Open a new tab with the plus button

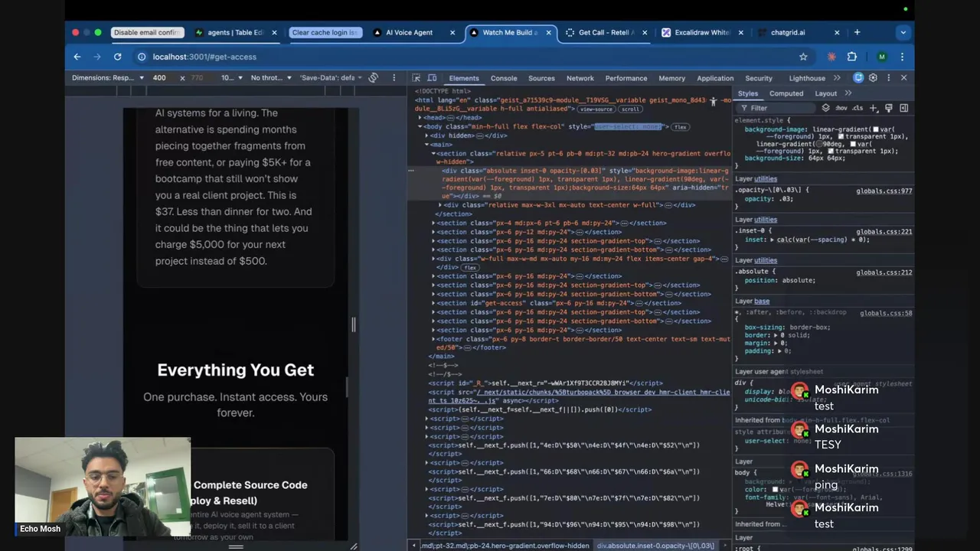857,32
